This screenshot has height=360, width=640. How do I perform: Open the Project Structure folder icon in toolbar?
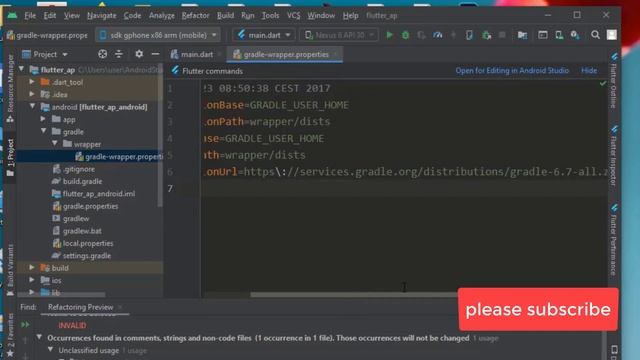coord(522,35)
